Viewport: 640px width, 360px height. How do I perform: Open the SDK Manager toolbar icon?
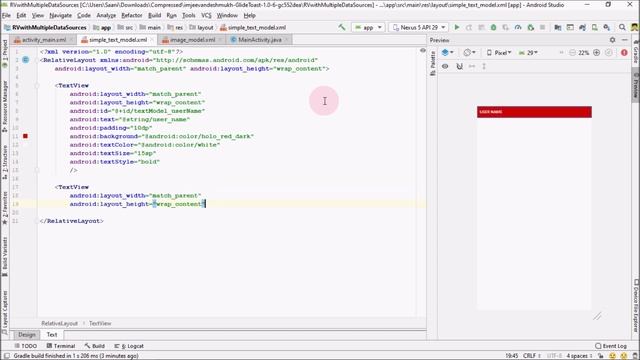click(607, 27)
